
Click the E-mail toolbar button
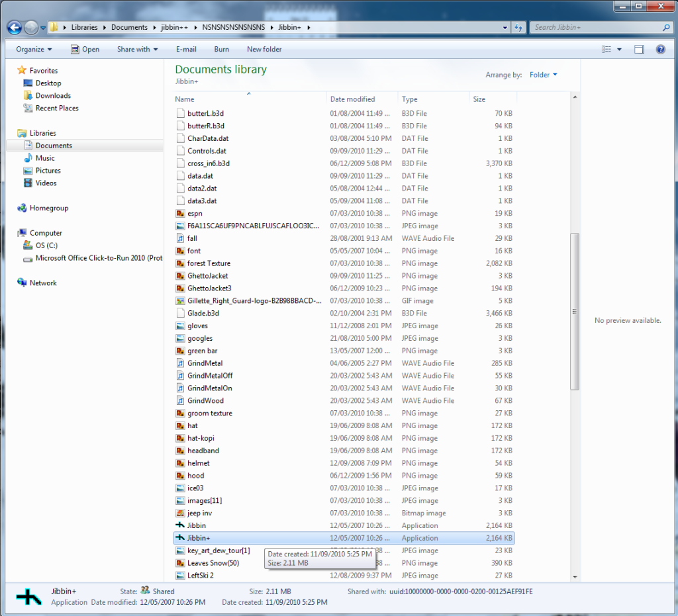click(186, 50)
